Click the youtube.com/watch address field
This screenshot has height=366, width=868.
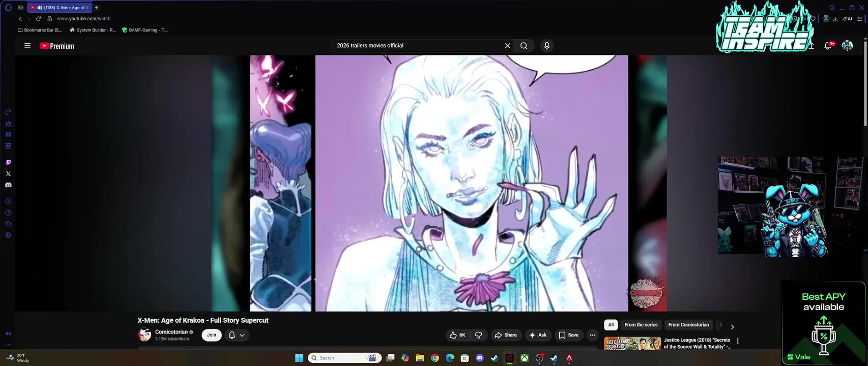pos(83,19)
